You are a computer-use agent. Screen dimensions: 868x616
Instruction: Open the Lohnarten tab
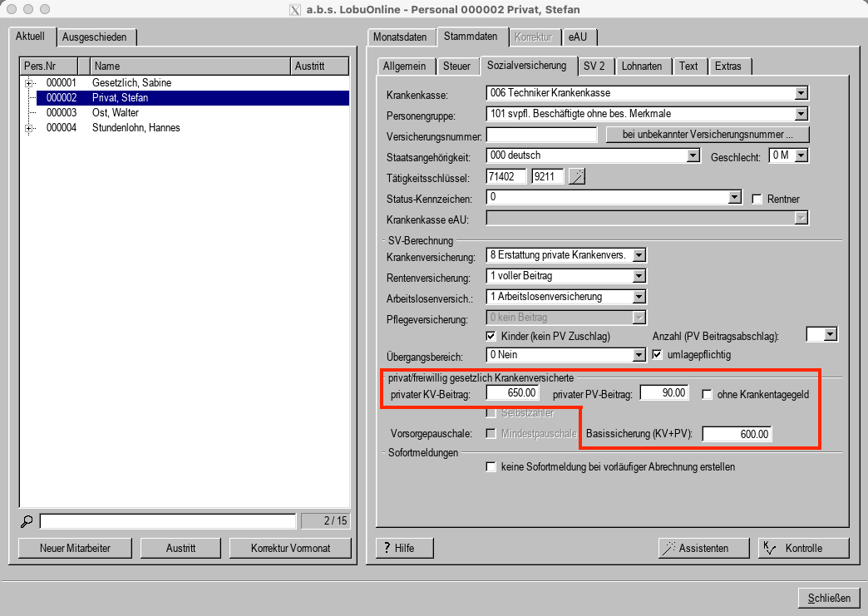[643, 67]
